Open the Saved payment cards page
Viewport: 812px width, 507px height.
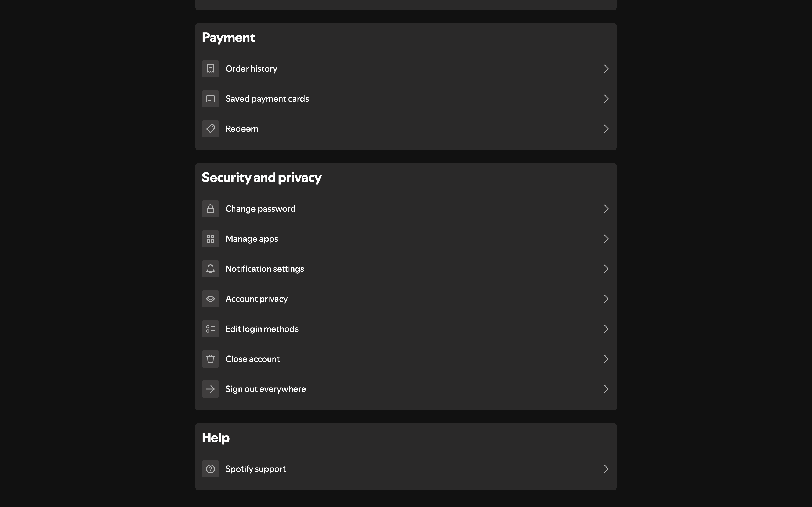click(x=267, y=99)
